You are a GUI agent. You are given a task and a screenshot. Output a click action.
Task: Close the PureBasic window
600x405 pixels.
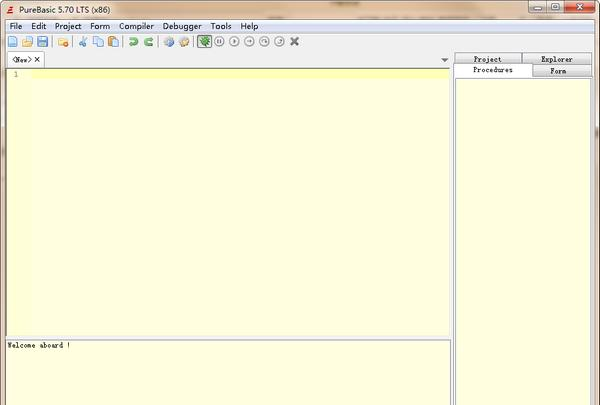click(x=580, y=7)
